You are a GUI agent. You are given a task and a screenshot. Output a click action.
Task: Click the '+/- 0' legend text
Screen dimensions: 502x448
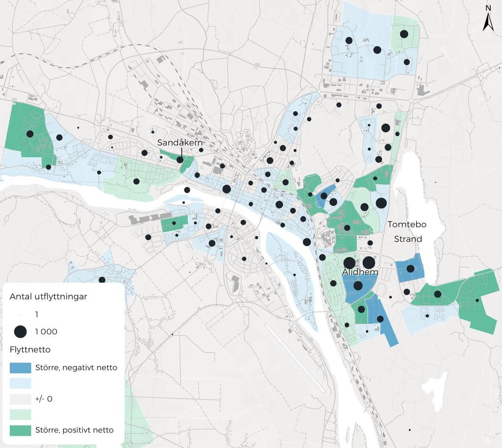click(x=44, y=398)
